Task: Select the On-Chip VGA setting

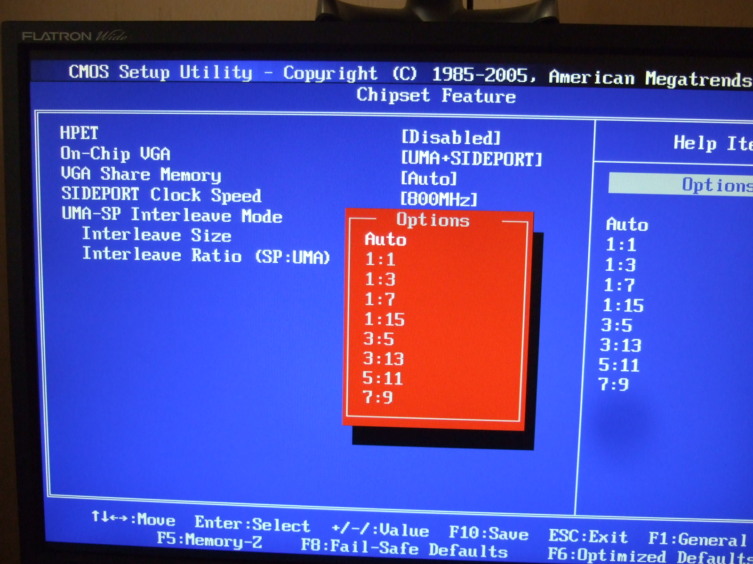Action: [x=115, y=153]
